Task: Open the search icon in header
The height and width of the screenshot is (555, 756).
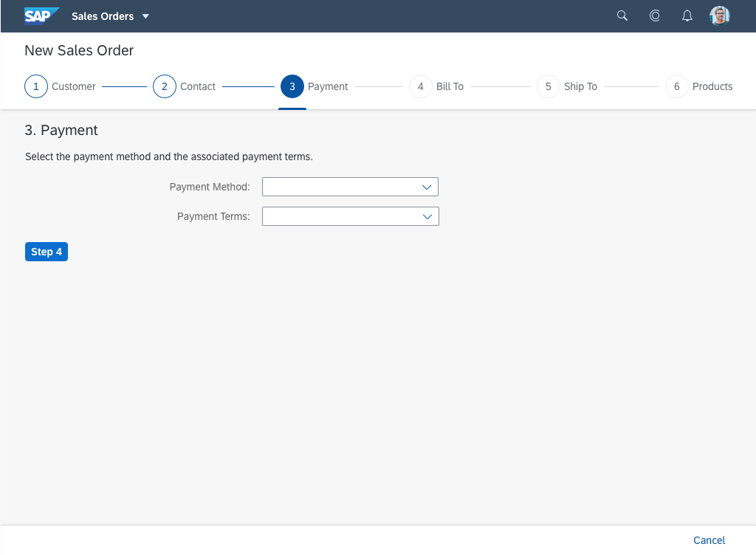Action: pos(622,15)
